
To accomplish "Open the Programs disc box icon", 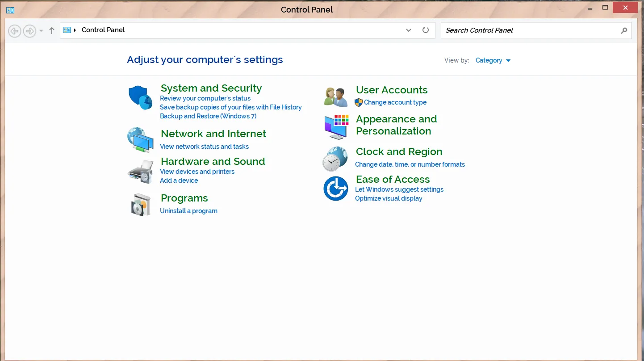I will [x=141, y=205].
